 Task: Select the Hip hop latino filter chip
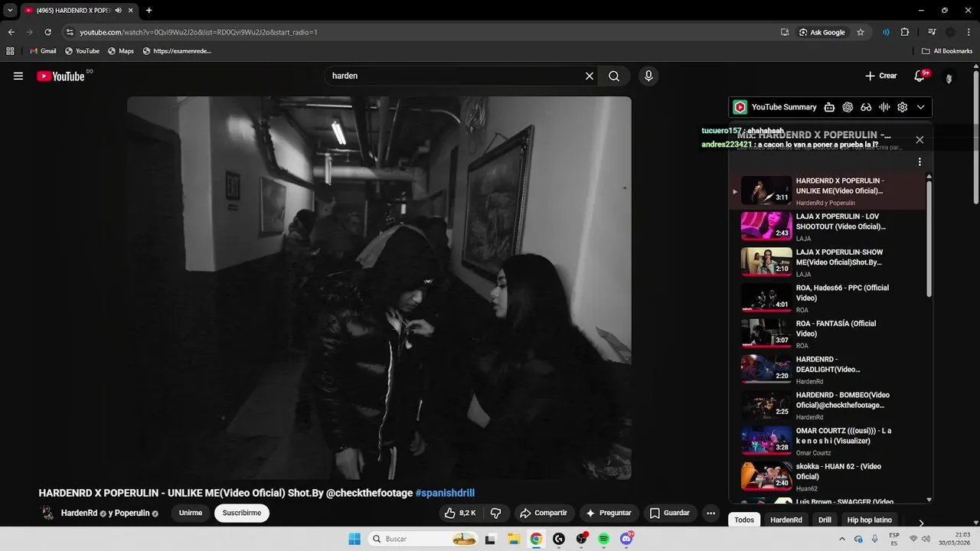[x=870, y=520]
